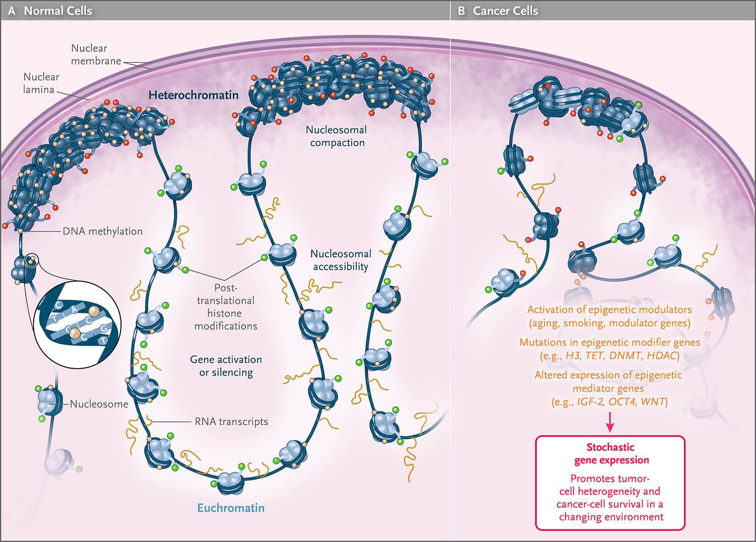Click the Gene activation or silencing text
Screen dimensions: 756x542
point(226,366)
